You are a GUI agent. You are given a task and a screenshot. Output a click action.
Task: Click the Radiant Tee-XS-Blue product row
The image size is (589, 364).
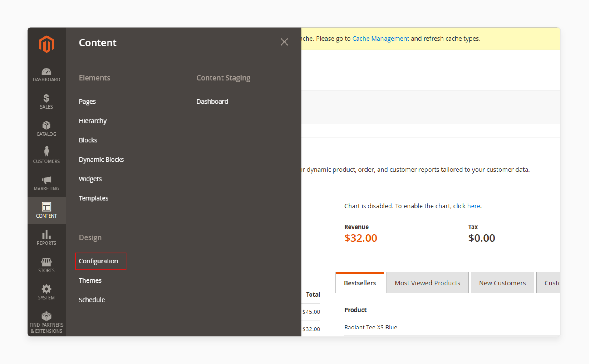(x=452, y=327)
